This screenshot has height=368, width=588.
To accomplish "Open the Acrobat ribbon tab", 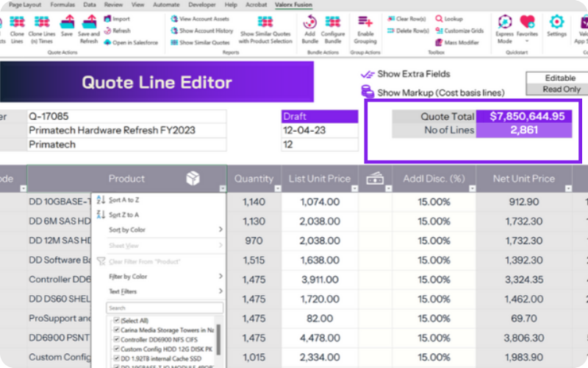I will (256, 5).
